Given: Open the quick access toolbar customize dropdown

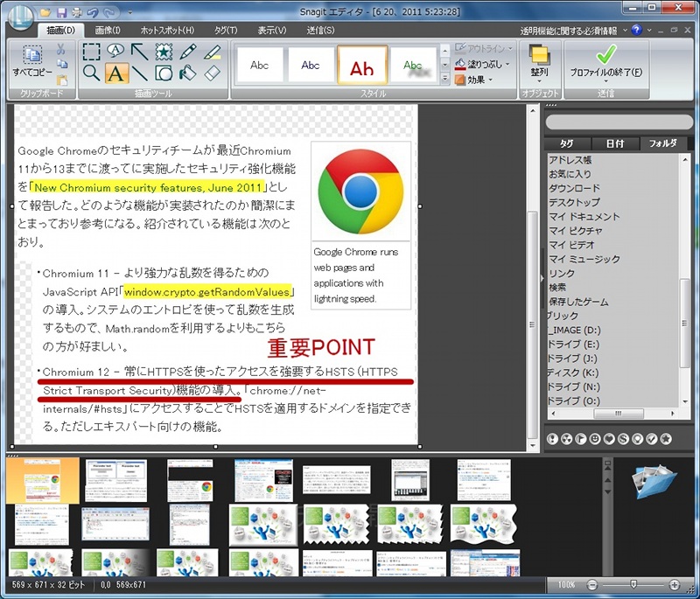Looking at the screenshot, I should (129, 12).
